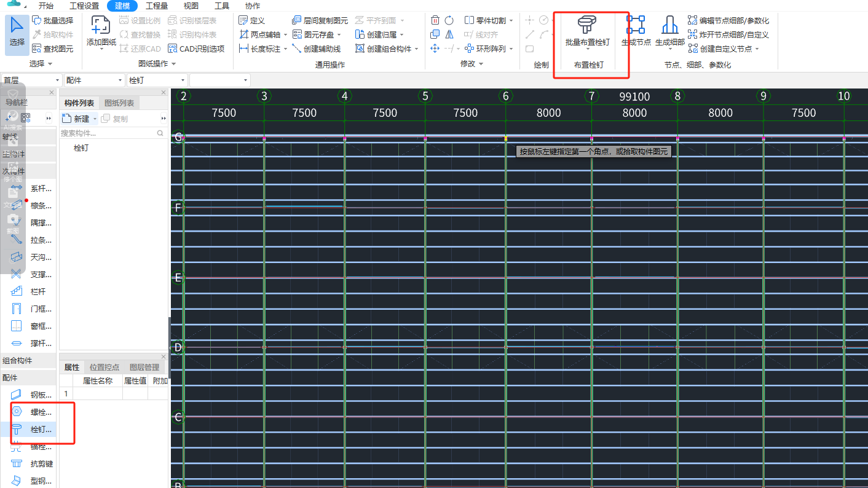Screen dimensions: 868x488
Task: Switch to the 图层管理 tab
Action: point(144,367)
